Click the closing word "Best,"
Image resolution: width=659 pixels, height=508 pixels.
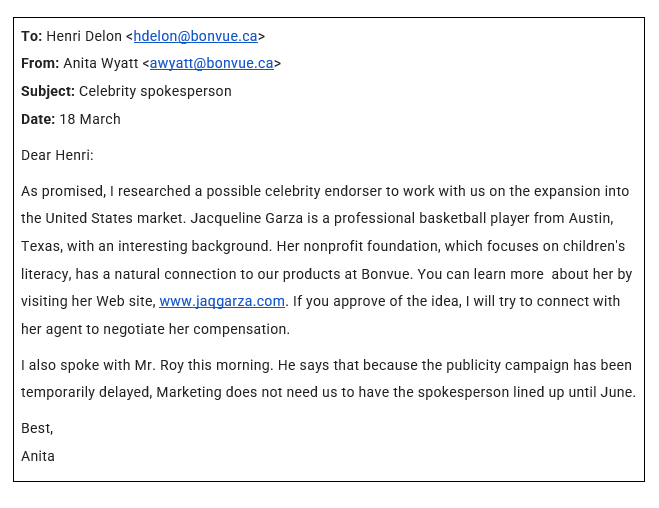pos(37,428)
